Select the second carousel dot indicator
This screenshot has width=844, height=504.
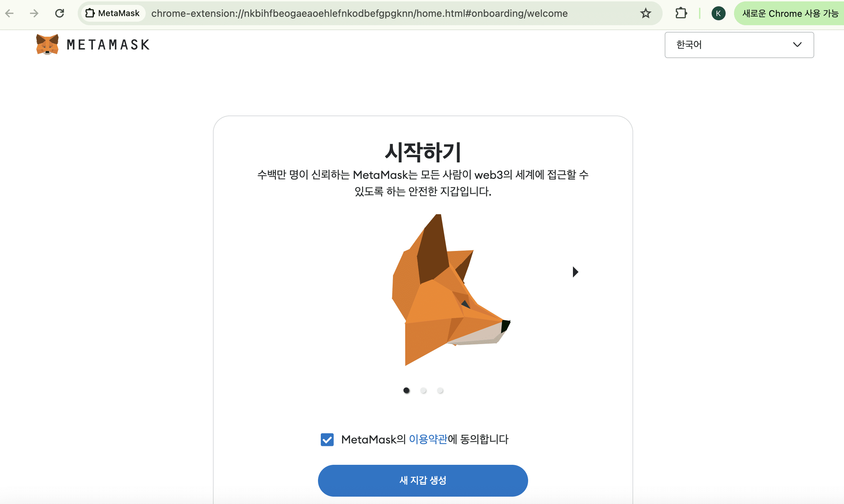(423, 390)
